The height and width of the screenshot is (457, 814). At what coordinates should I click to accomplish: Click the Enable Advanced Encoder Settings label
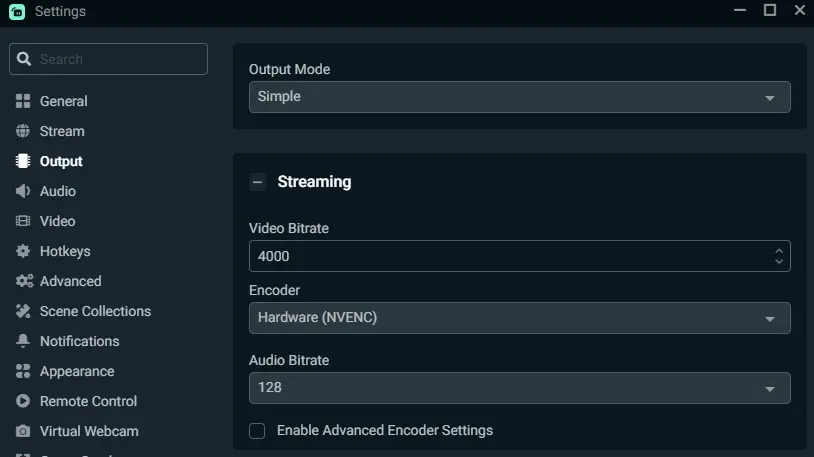385,431
